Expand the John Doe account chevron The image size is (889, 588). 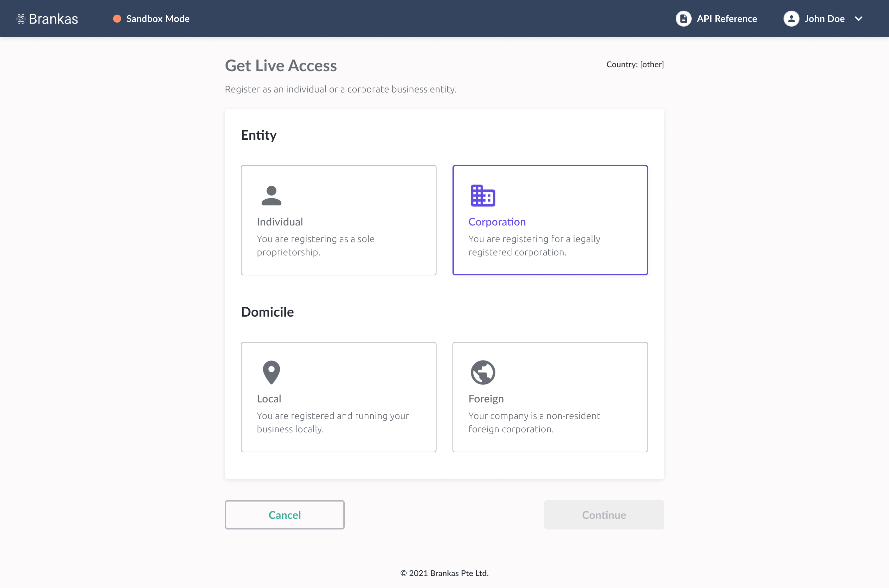point(859,19)
